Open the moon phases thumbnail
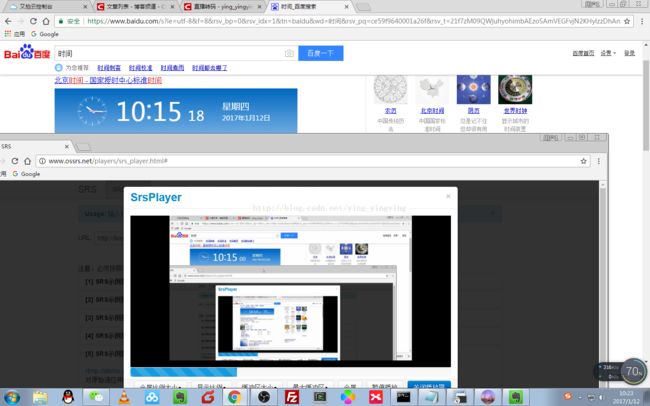Viewport: 650px width, 406px height. [x=473, y=89]
